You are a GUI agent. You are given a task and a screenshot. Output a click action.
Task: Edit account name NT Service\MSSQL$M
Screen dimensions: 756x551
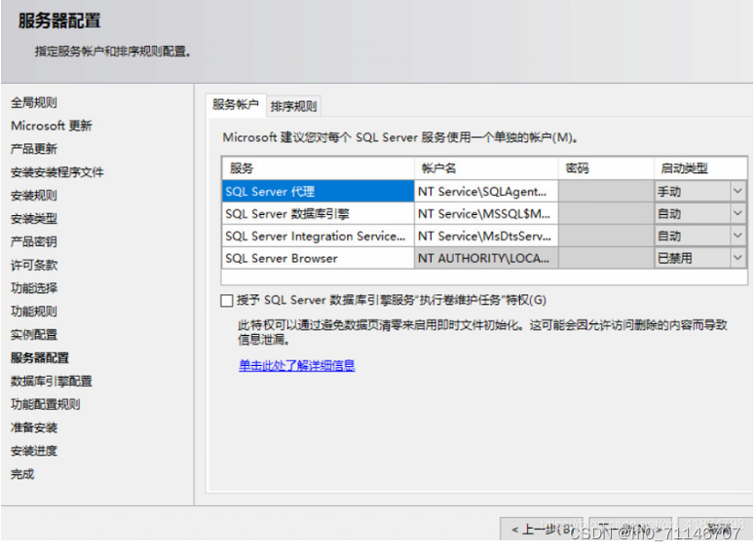coord(486,213)
